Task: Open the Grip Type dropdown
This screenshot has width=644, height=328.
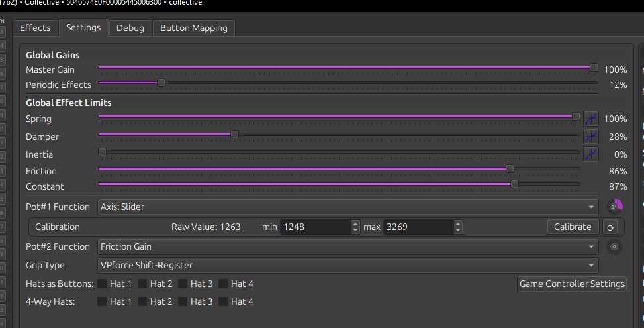Action: (347, 265)
